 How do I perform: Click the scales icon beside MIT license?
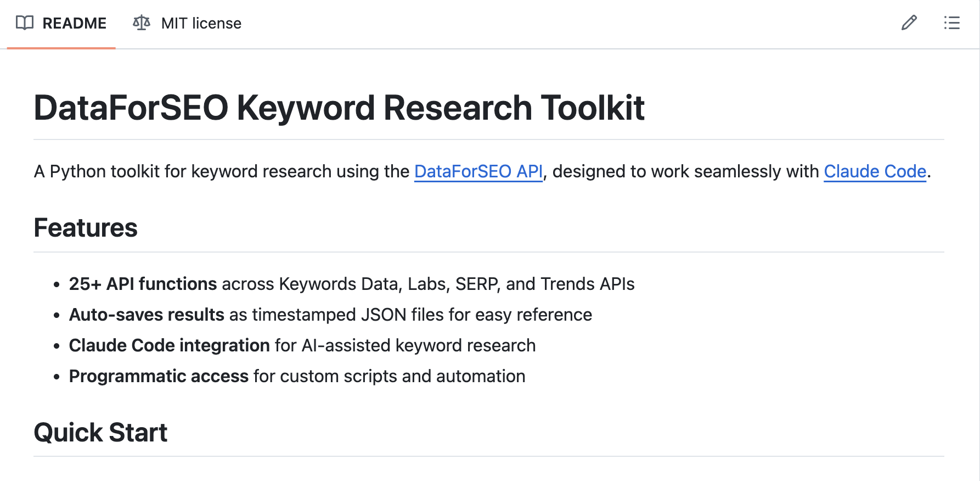pos(141,23)
